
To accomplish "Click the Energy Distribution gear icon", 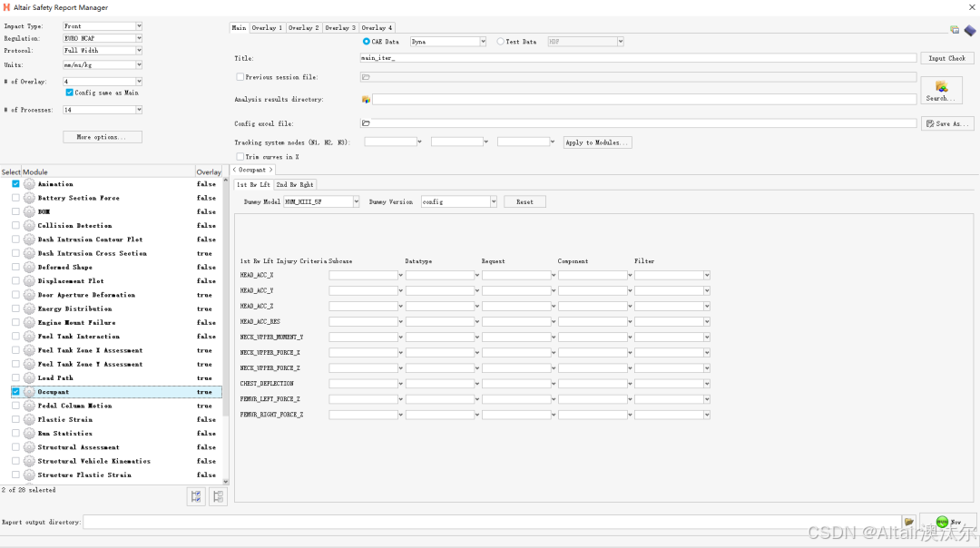I will pos(29,308).
